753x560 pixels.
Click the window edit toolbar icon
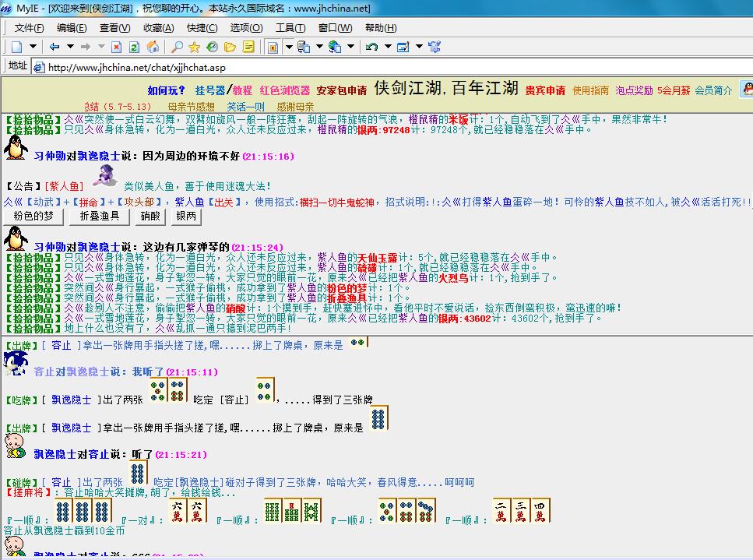coord(403,47)
